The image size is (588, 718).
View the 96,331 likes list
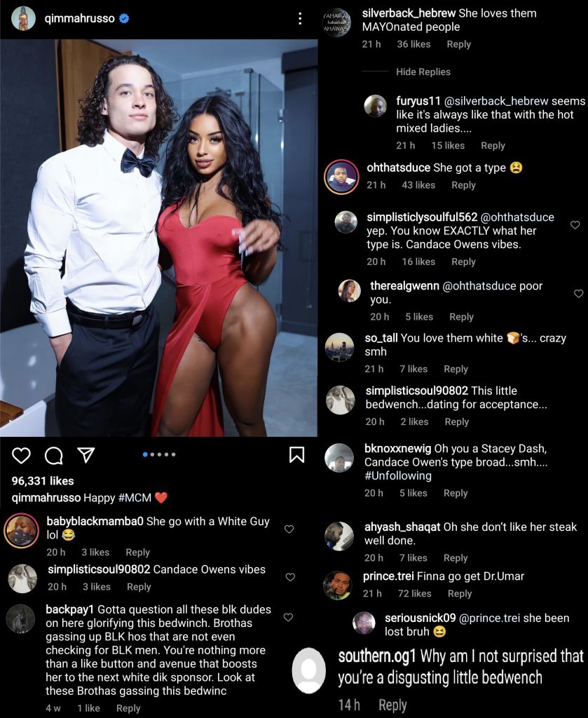43,481
